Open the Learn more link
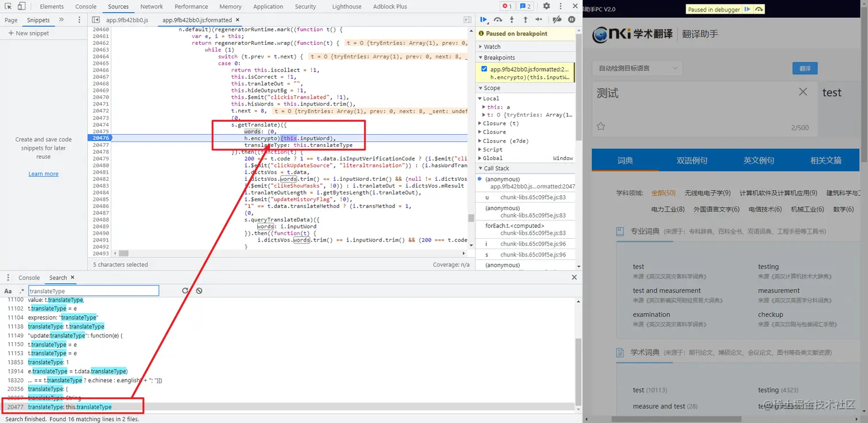868x423 pixels. click(x=44, y=174)
